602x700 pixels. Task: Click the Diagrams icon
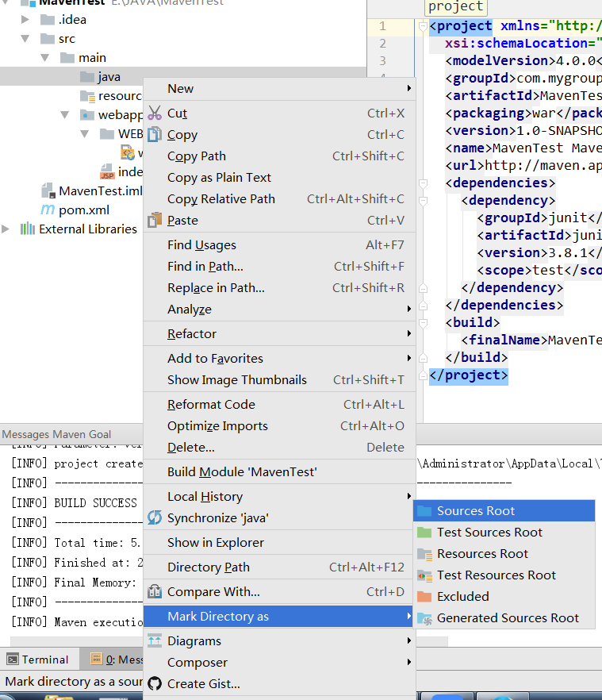coord(155,640)
